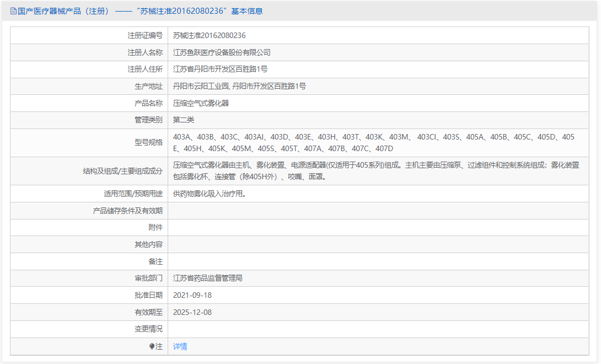Image resolution: width=601 pixels, height=364 pixels.
Task: Click the 变更情况 row label
Action: pyautogui.click(x=148, y=329)
